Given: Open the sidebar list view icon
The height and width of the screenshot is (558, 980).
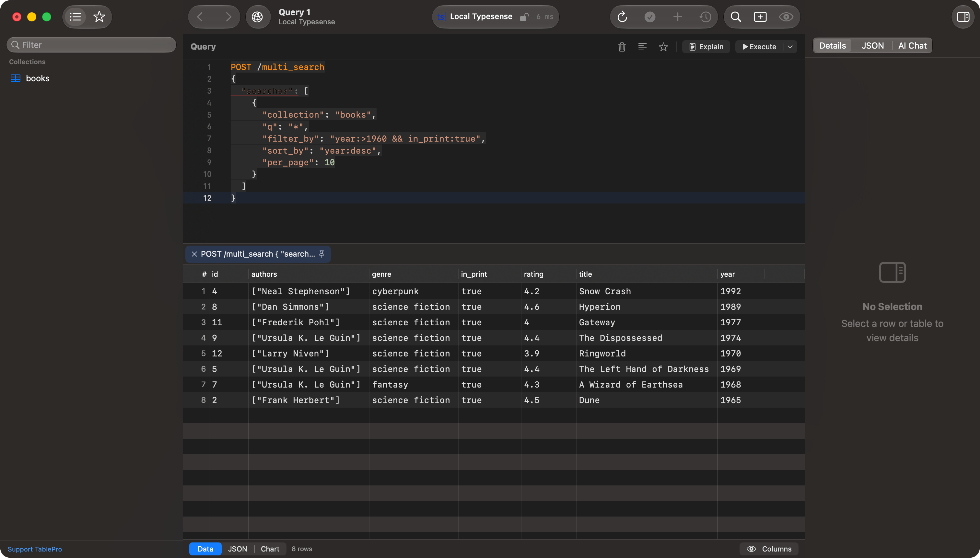Looking at the screenshot, I should 75,17.
